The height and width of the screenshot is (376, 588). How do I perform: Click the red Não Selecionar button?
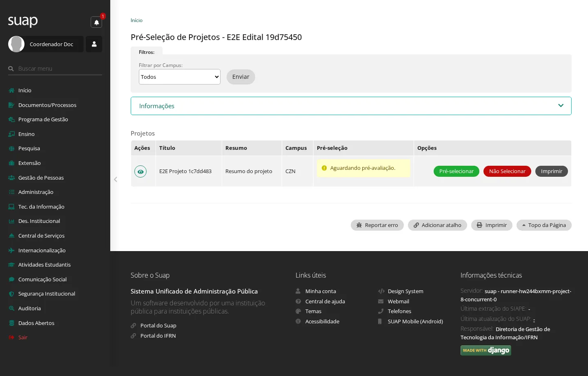coord(507,171)
